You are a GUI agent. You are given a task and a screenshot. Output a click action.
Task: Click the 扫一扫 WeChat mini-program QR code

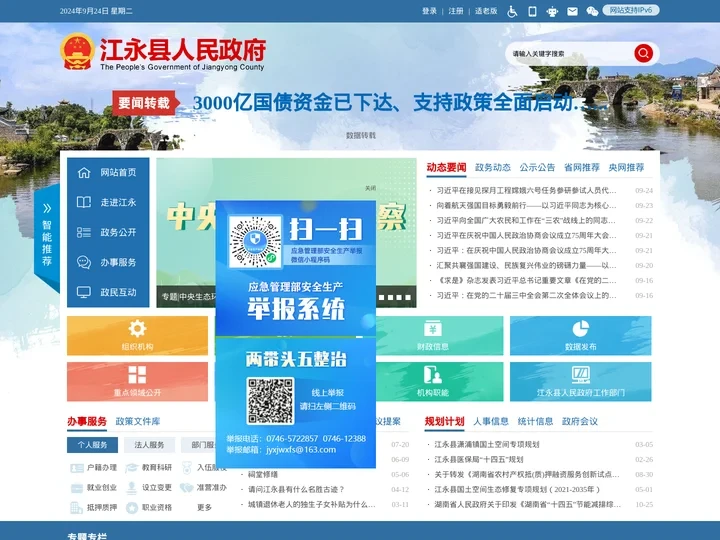tap(255, 242)
